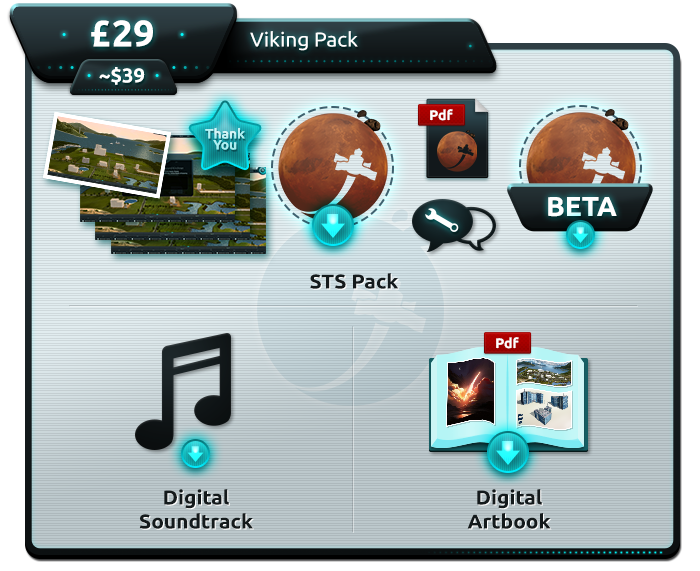Click the black music note icon
This screenshot has height=571, width=700.
tap(184, 391)
